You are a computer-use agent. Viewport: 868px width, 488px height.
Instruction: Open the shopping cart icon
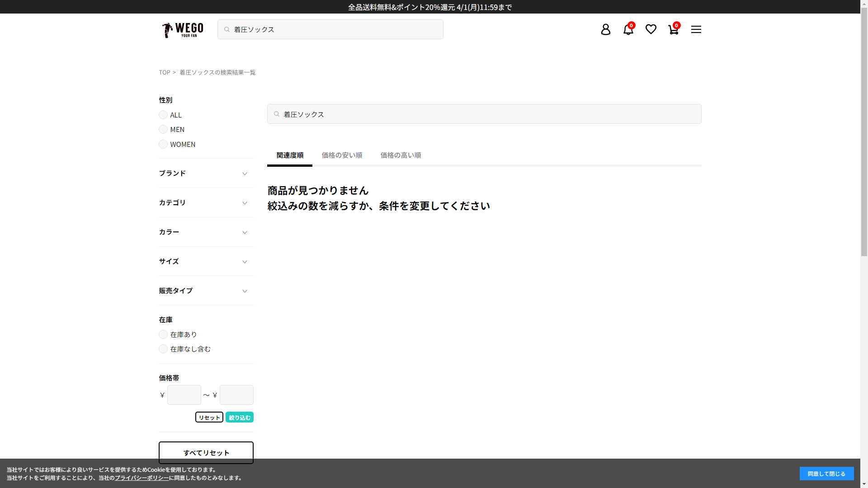673,29
